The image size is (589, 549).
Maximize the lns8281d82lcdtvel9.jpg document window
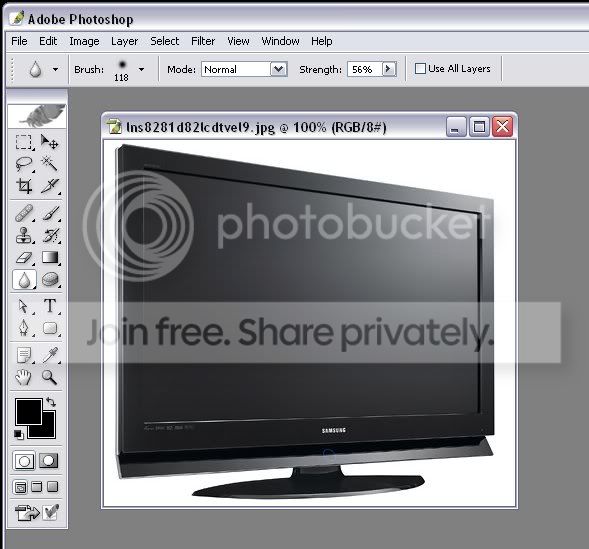[479, 127]
